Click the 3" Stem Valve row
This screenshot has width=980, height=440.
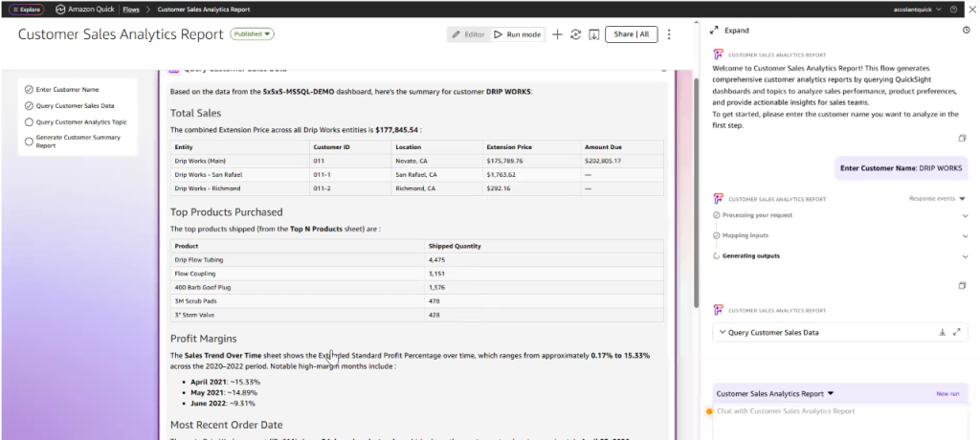click(x=417, y=315)
